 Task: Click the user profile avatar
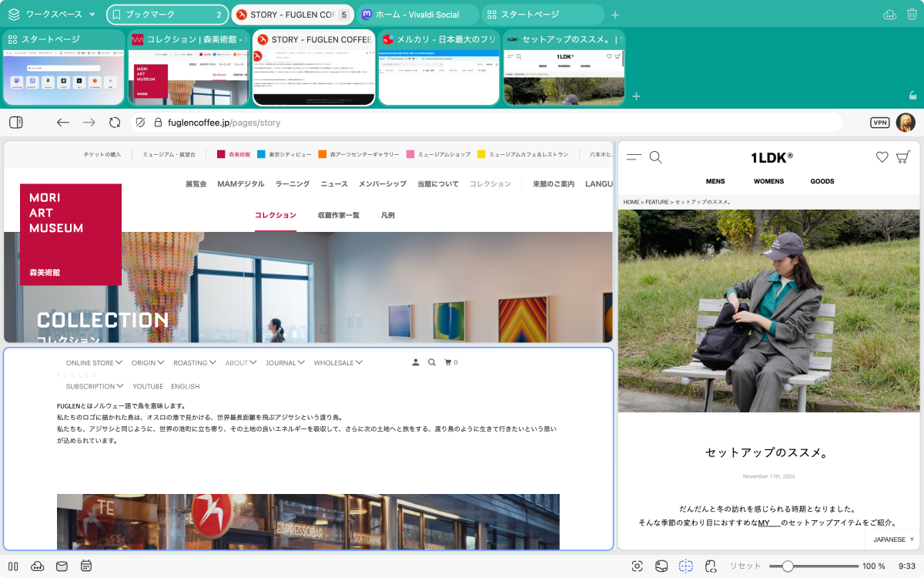(906, 123)
